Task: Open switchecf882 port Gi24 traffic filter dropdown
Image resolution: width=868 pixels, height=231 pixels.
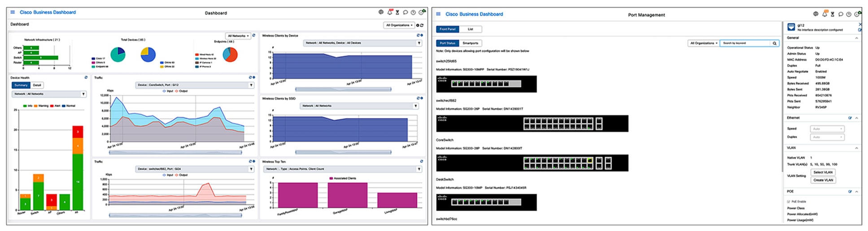Action: 195,169
